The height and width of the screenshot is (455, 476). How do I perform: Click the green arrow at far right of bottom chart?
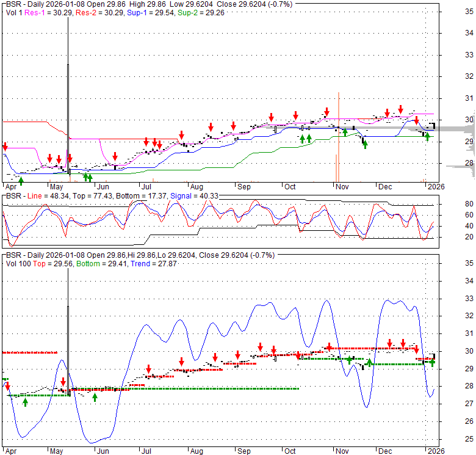click(432, 362)
